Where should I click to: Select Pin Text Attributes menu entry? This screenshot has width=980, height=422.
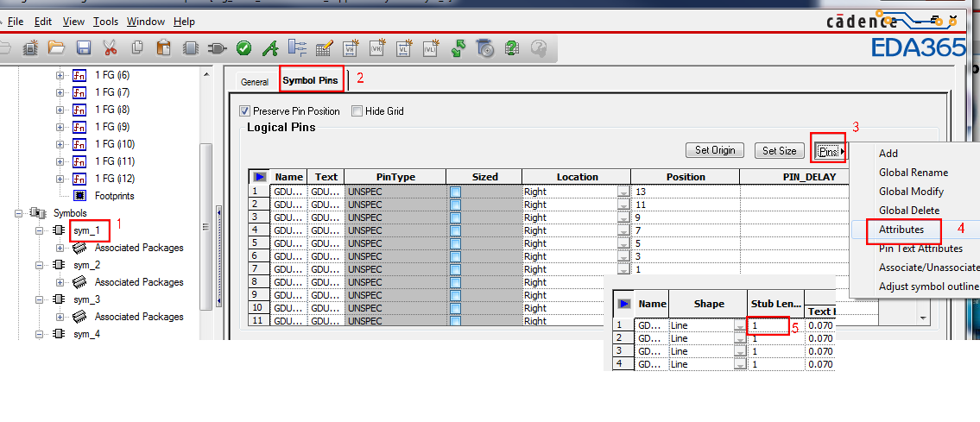[920, 249]
